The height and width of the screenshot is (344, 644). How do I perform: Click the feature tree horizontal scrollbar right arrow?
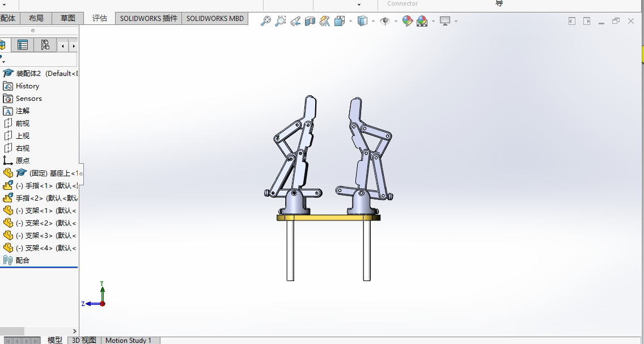pyautogui.click(x=75, y=331)
